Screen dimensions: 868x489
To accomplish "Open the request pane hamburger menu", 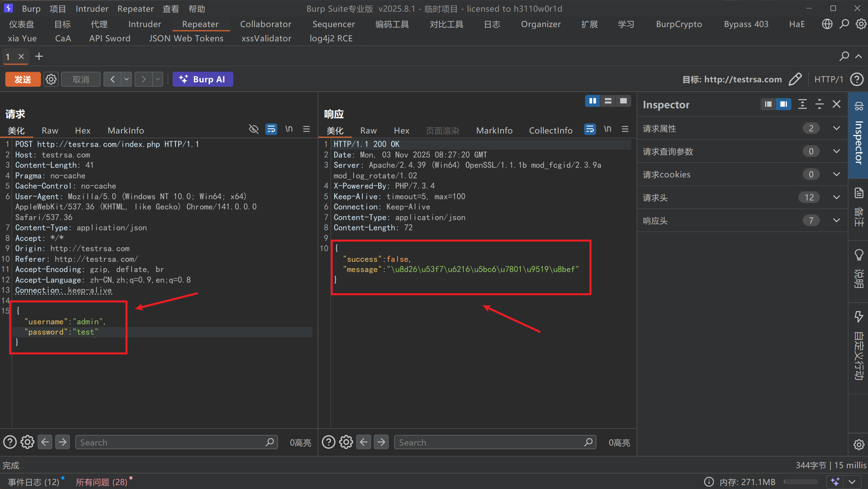I will pos(306,129).
